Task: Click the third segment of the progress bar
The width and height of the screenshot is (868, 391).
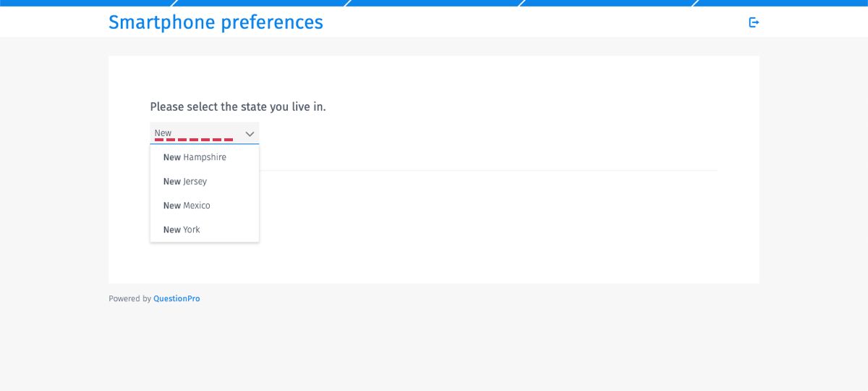Action: (x=434, y=3)
